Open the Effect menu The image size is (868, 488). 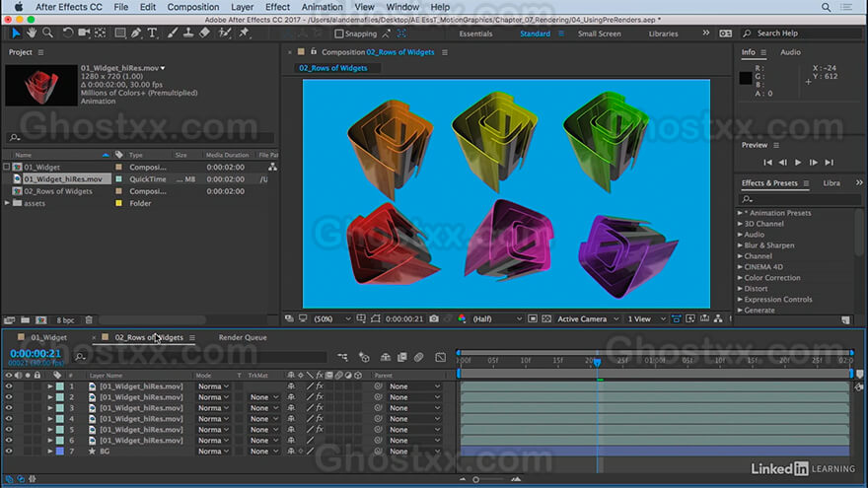[x=277, y=7]
